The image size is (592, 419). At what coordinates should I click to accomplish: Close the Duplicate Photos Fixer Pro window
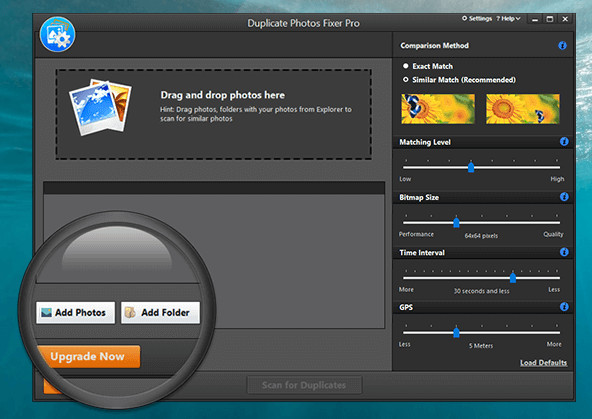[x=565, y=19]
